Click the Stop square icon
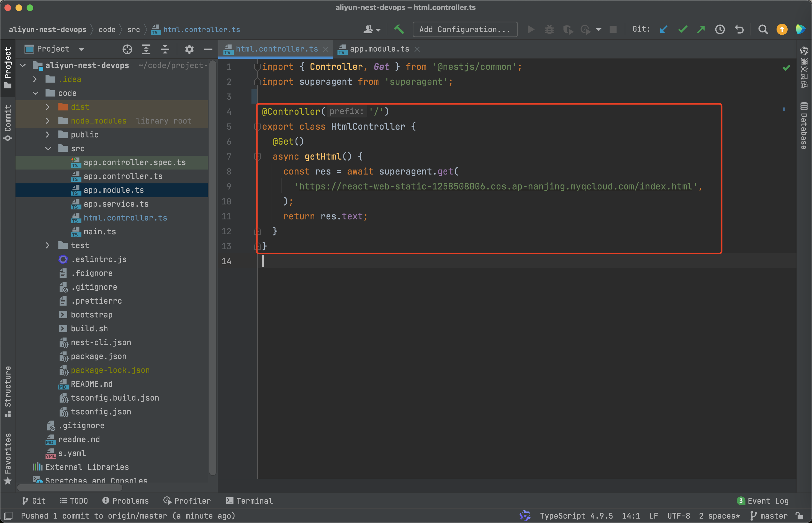 [x=613, y=30]
